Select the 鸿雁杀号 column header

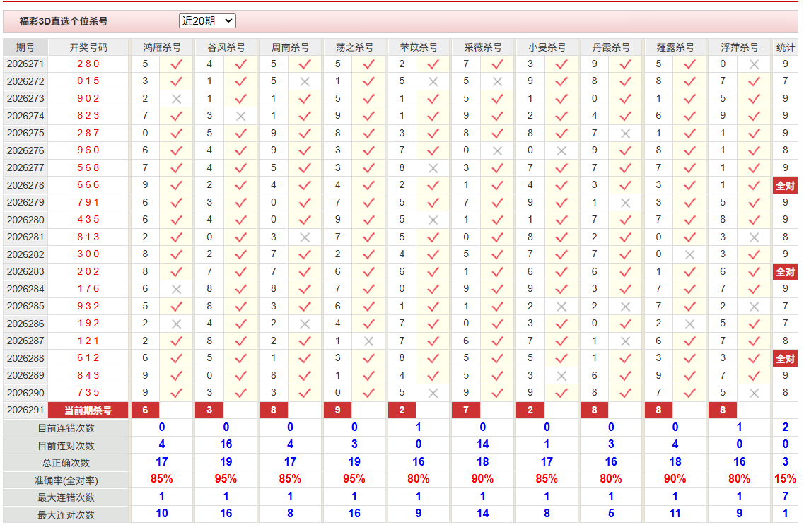point(162,47)
